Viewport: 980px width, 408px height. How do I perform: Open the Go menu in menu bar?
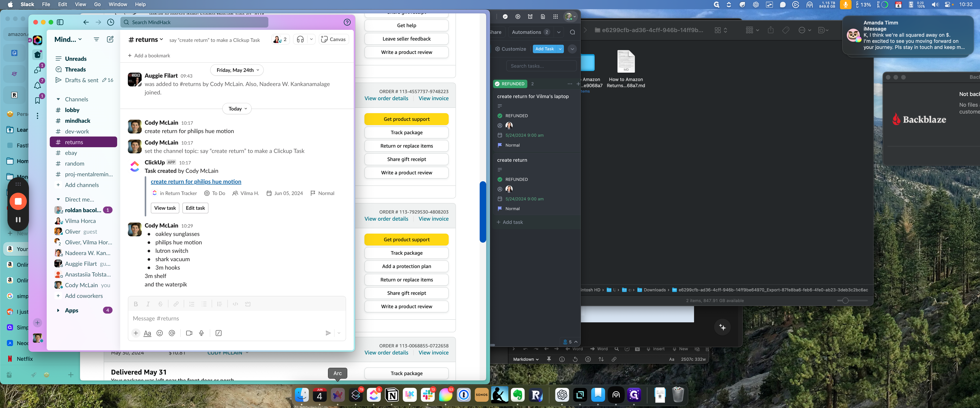coord(97,4)
